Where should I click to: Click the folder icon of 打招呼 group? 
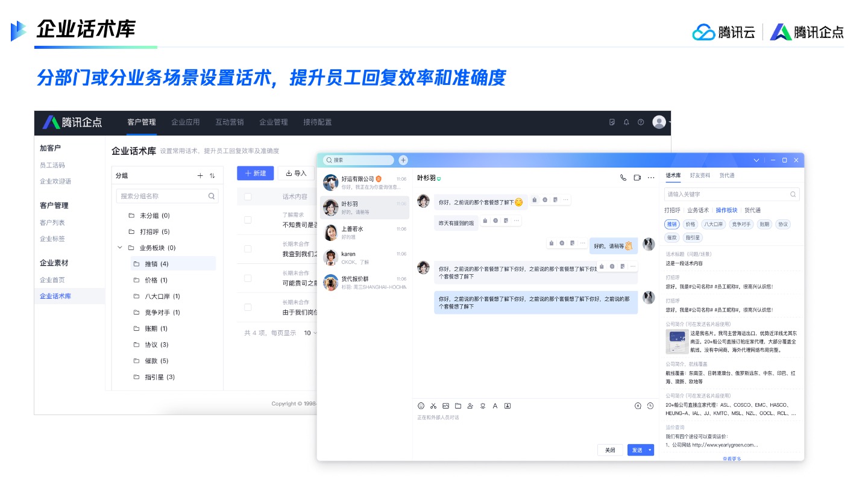pyautogui.click(x=131, y=232)
